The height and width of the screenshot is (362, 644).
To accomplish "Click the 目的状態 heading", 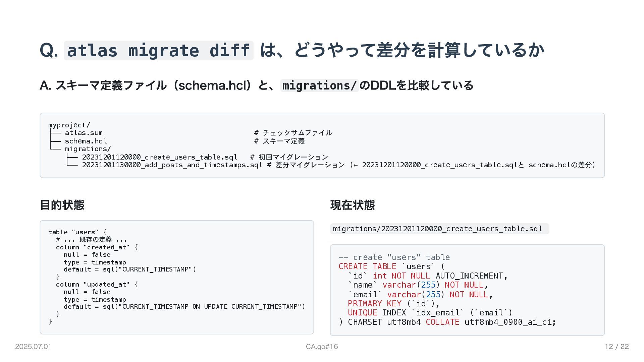I will (62, 205).
